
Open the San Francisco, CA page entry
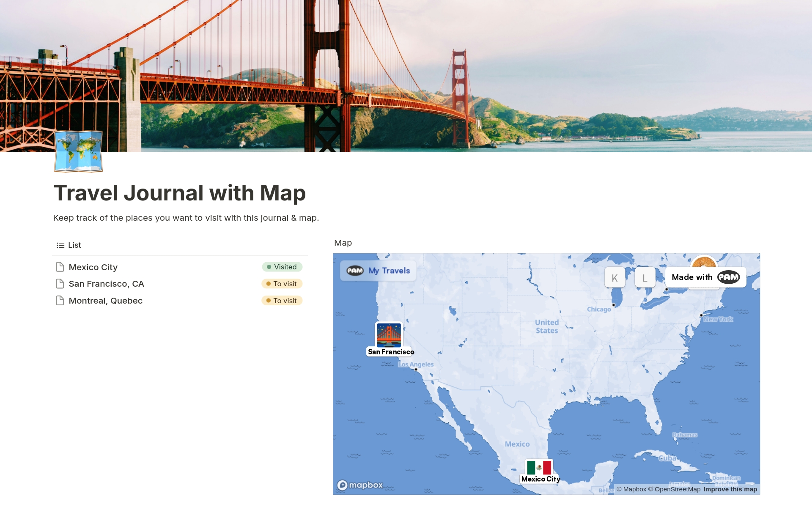(x=106, y=284)
